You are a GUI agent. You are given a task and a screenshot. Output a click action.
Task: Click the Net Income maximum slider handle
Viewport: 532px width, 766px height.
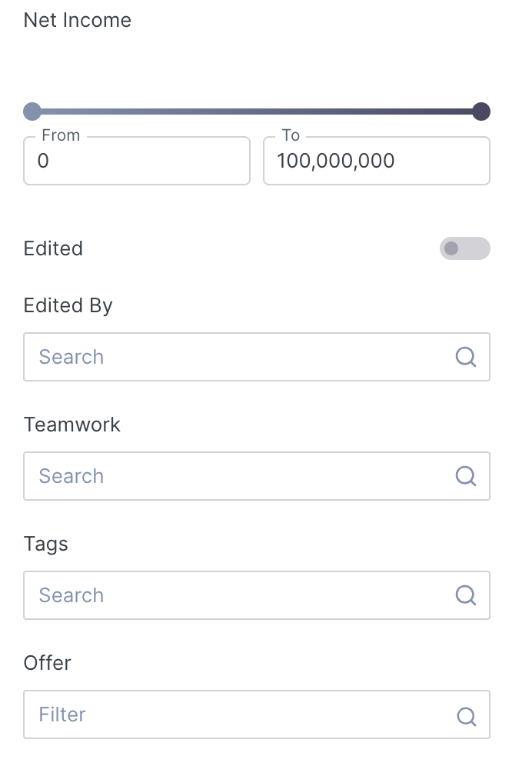481,112
